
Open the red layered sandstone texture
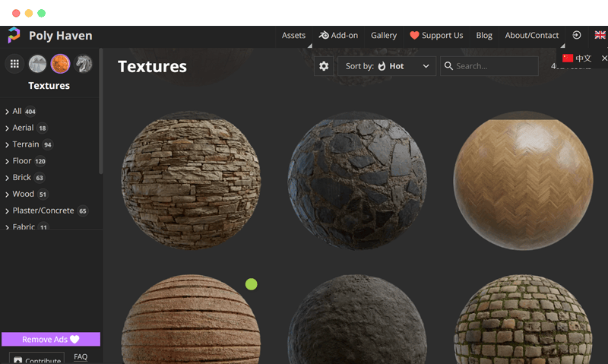(191, 319)
